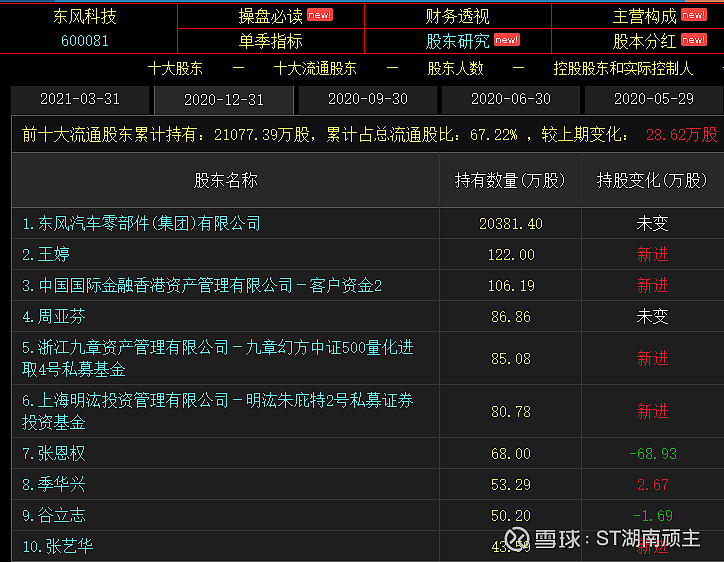Click the new badge beside 股东研究

click(507, 40)
